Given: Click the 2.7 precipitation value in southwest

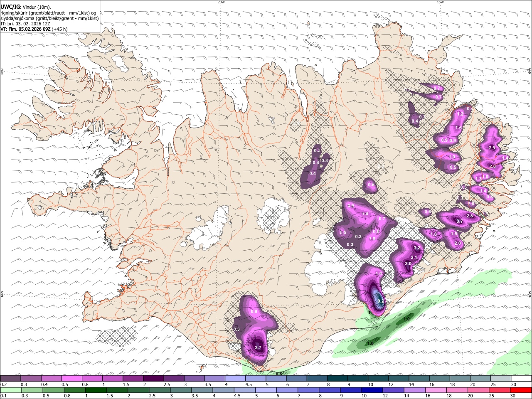Looking at the screenshot, I should click(258, 347).
